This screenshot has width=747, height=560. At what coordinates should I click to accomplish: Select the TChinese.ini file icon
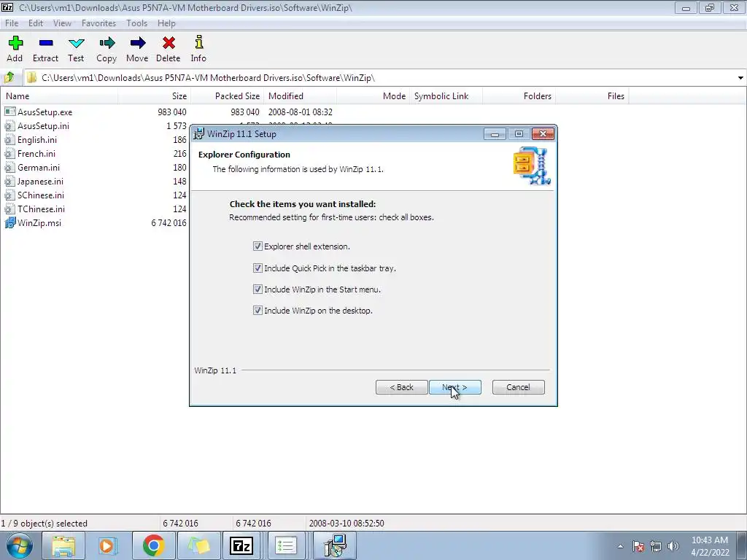point(10,209)
